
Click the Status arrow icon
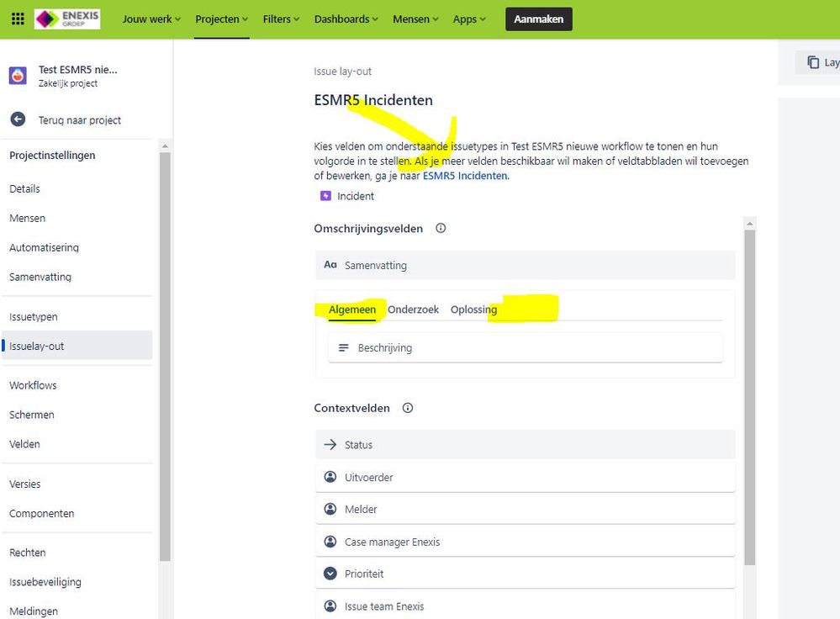click(x=330, y=444)
